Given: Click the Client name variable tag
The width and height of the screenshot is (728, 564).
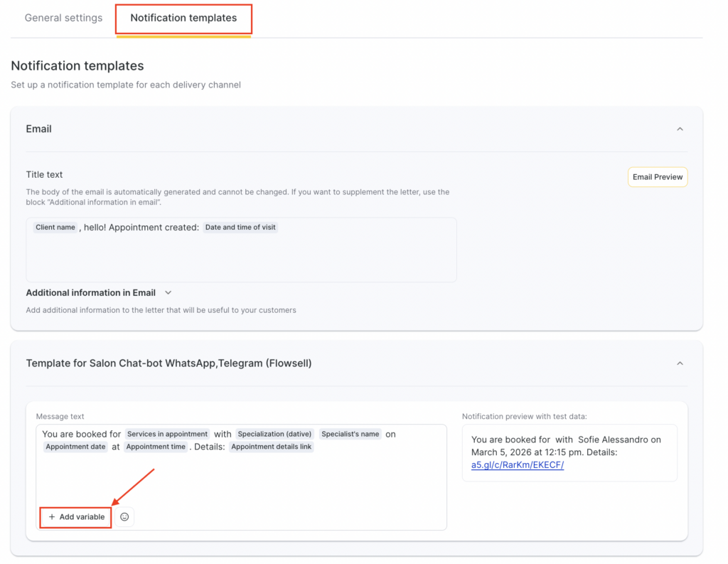Looking at the screenshot, I should pos(55,228).
